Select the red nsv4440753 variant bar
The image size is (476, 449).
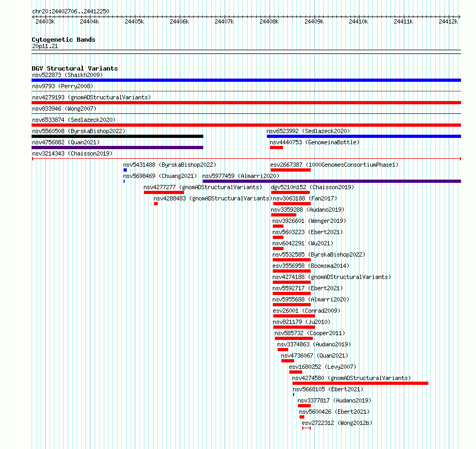pyautogui.click(x=277, y=148)
